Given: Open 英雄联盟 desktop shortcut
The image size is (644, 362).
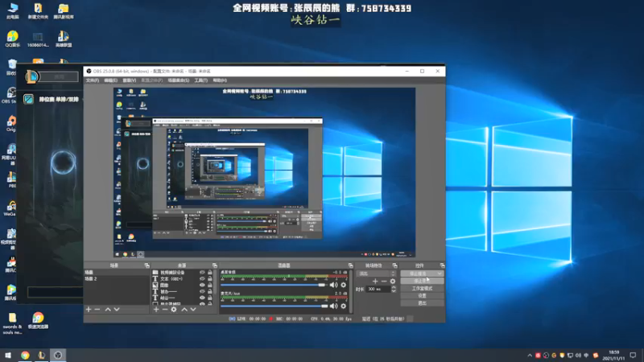Looking at the screenshot, I should tap(64, 39).
